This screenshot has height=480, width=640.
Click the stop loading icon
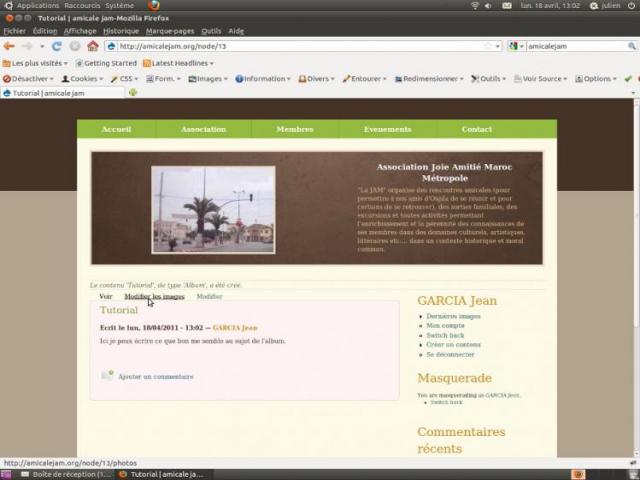(75, 46)
